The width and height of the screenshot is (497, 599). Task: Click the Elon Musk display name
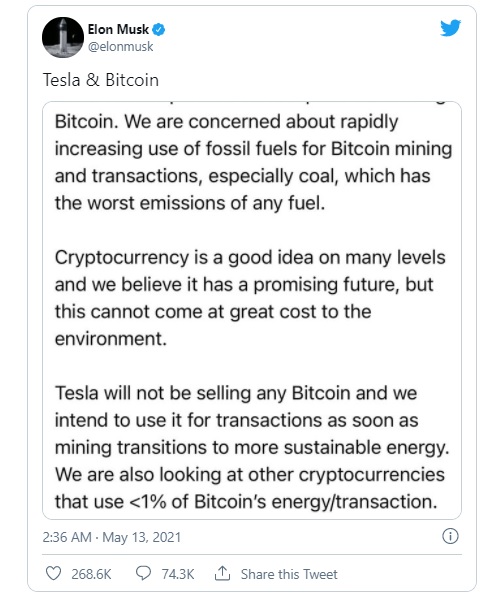coord(118,29)
